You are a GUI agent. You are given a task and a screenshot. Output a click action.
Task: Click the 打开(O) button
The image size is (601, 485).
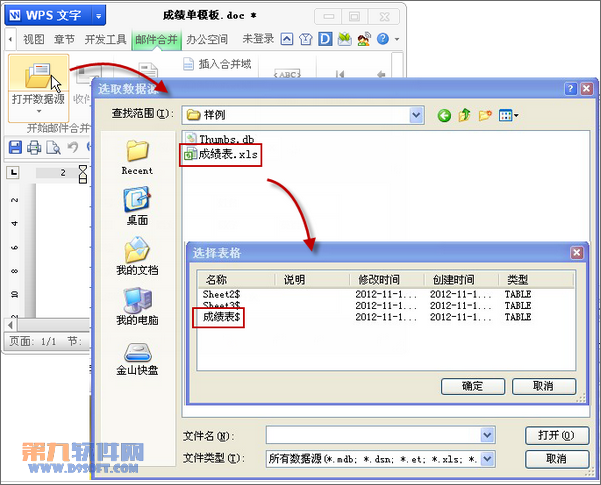tap(557, 436)
